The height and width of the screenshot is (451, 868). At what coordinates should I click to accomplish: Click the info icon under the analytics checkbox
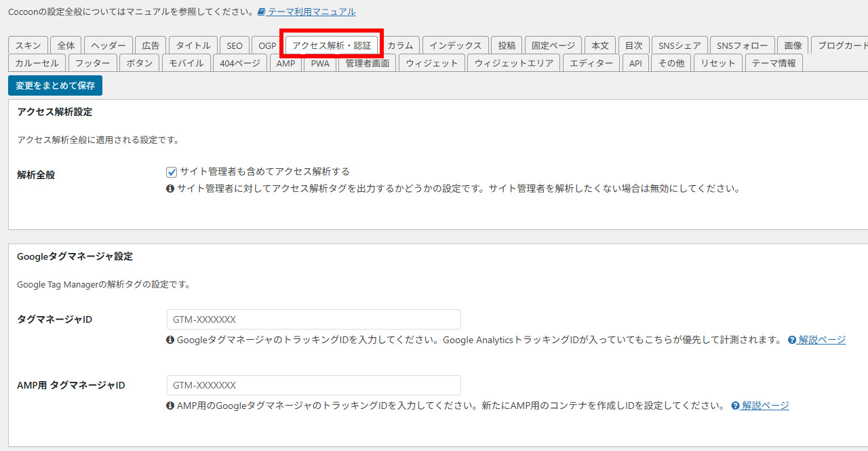pyautogui.click(x=170, y=189)
